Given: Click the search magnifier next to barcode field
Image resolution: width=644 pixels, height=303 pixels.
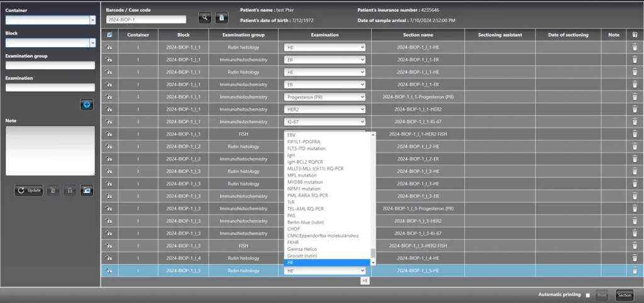Looking at the screenshot, I should coord(204,18).
